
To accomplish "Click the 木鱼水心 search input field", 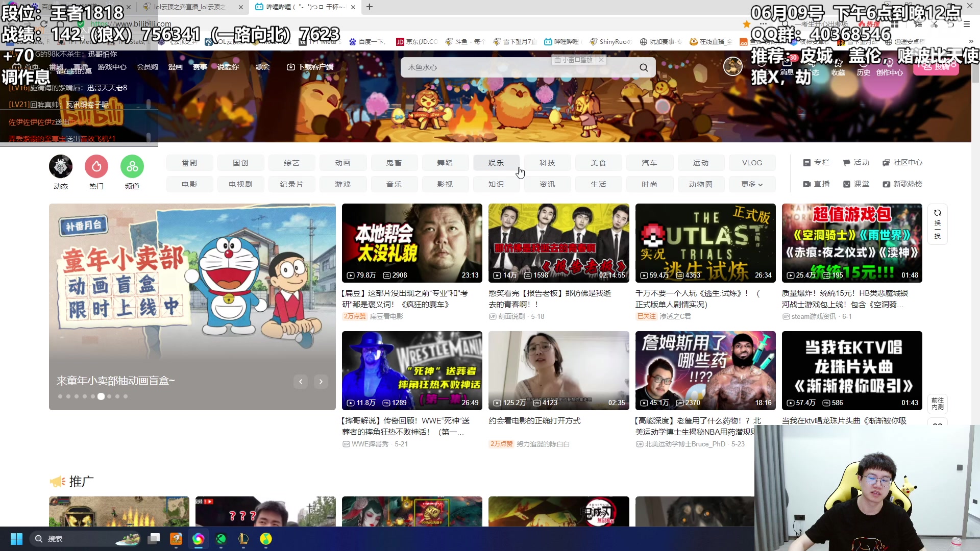I will click(x=518, y=67).
